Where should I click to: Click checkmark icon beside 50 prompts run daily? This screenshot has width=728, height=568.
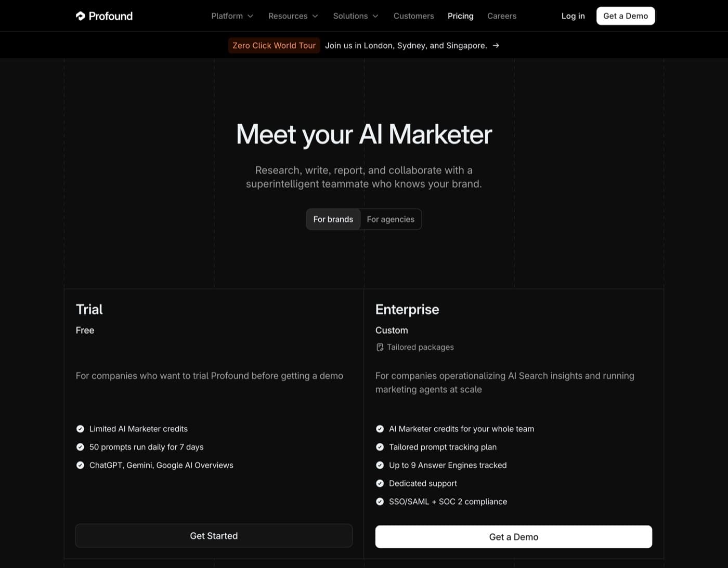click(80, 447)
